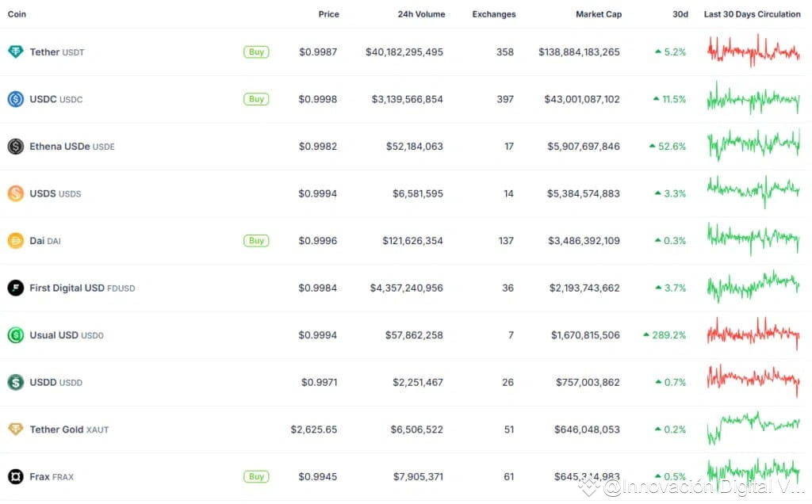This screenshot has height=504, width=812.
Task: Click Tether's 30-day circulation sparkline chart
Action: click(x=752, y=52)
